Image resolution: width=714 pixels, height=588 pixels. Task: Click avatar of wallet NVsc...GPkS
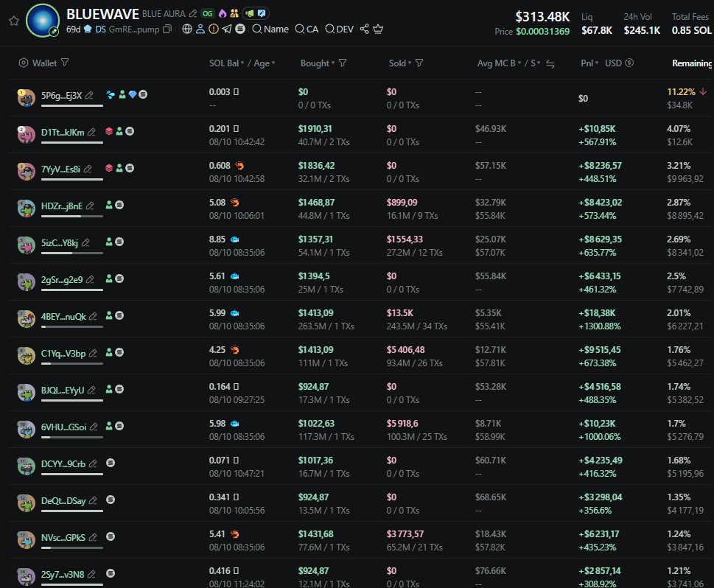pos(27,539)
